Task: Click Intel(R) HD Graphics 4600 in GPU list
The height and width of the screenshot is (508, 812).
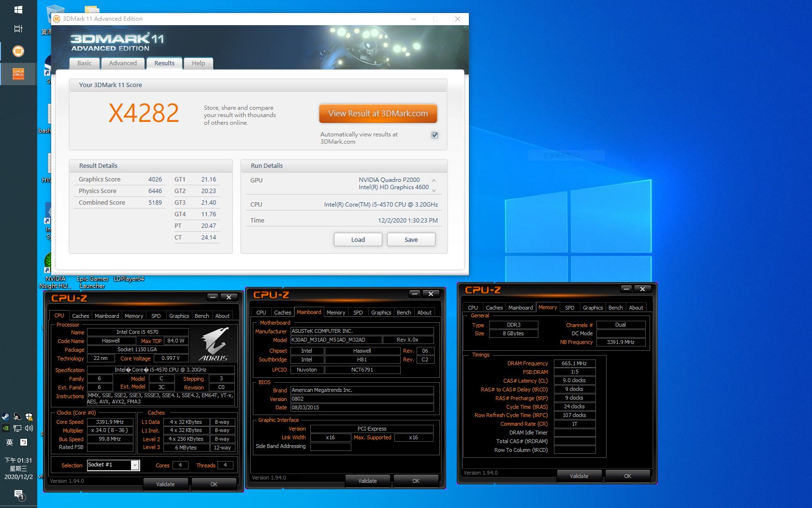Action: pyautogui.click(x=393, y=187)
